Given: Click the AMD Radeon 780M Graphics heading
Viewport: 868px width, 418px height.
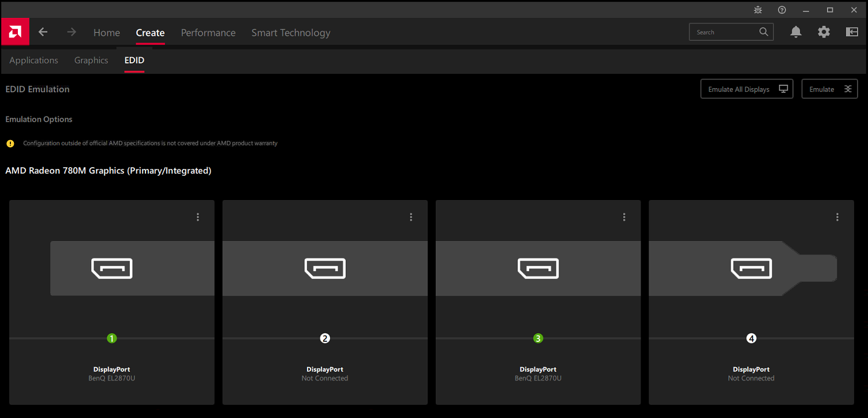Looking at the screenshot, I should (x=108, y=171).
